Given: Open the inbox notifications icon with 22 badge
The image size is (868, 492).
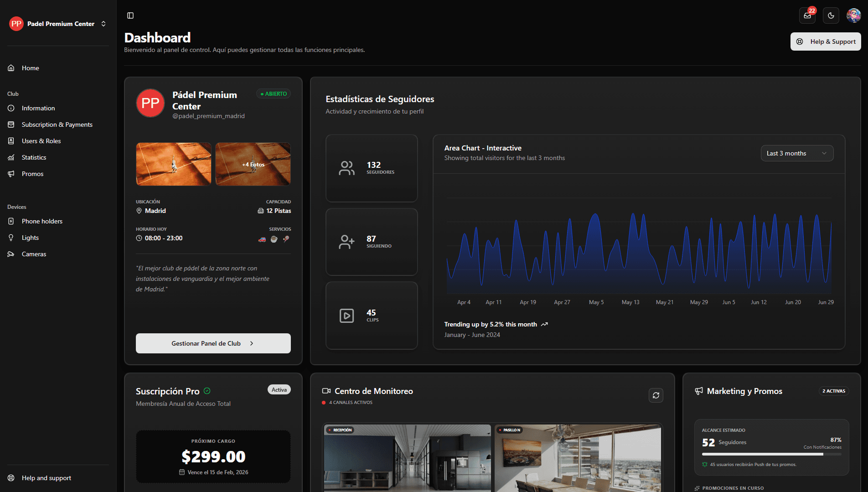Looking at the screenshot, I should 807,15.
